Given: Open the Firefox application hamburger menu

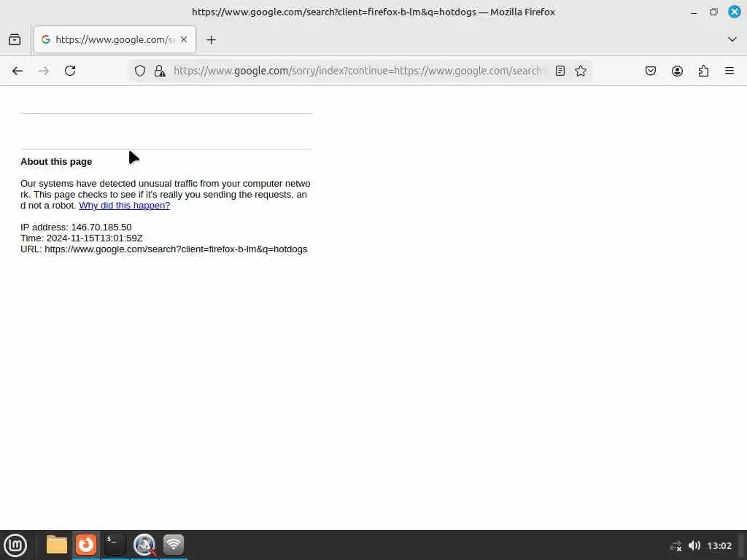Looking at the screenshot, I should coord(729,71).
